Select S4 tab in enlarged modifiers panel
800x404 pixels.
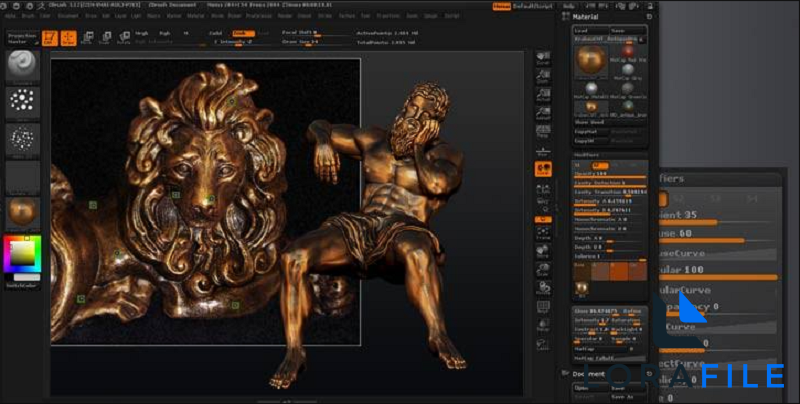click(752, 198)
